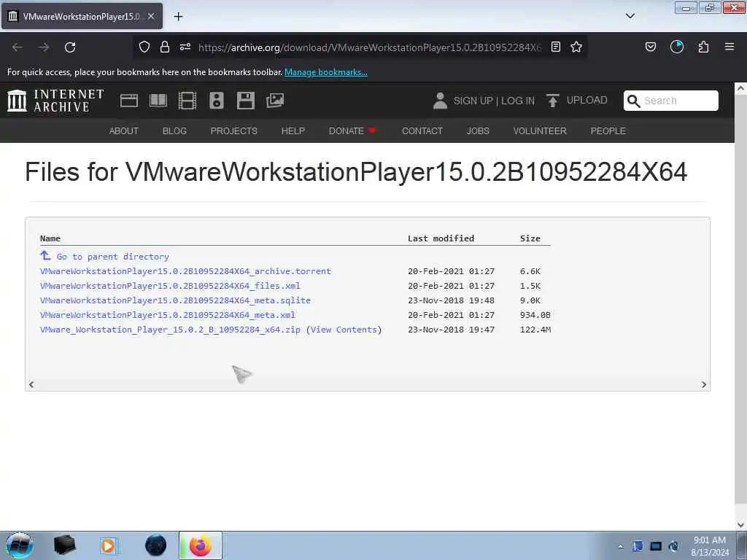Click the Internet Archive logo
This screenshot has height=560, width=747.
coord(55,101)
